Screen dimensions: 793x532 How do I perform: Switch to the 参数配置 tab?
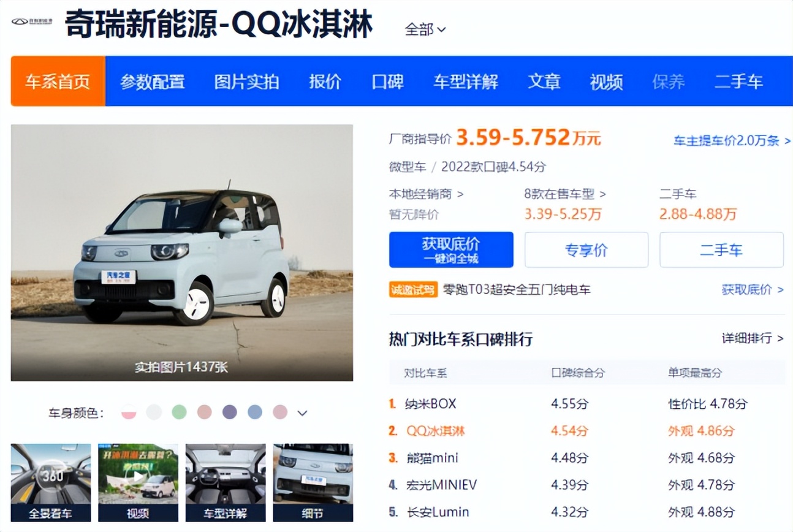tap(153, 82)
